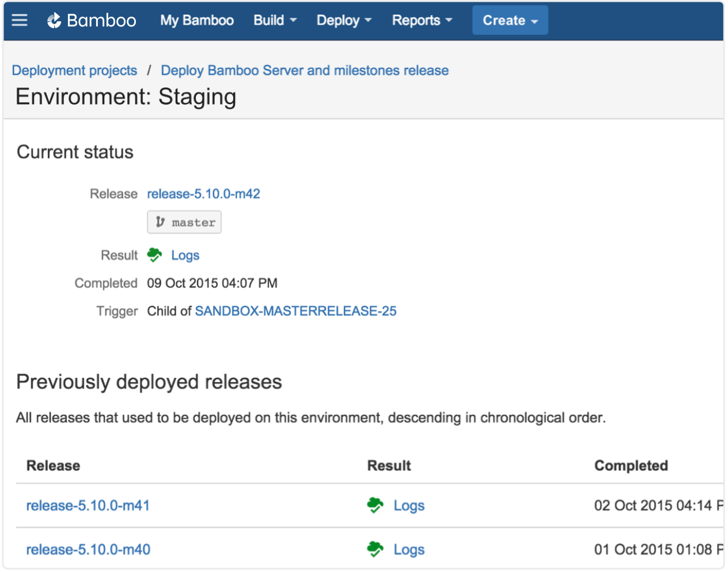The width and height of the screenshot is (728, 572).
Task: Click the completed date 09 Oct 2015 04:07 PM
Action: pos(212,283)
